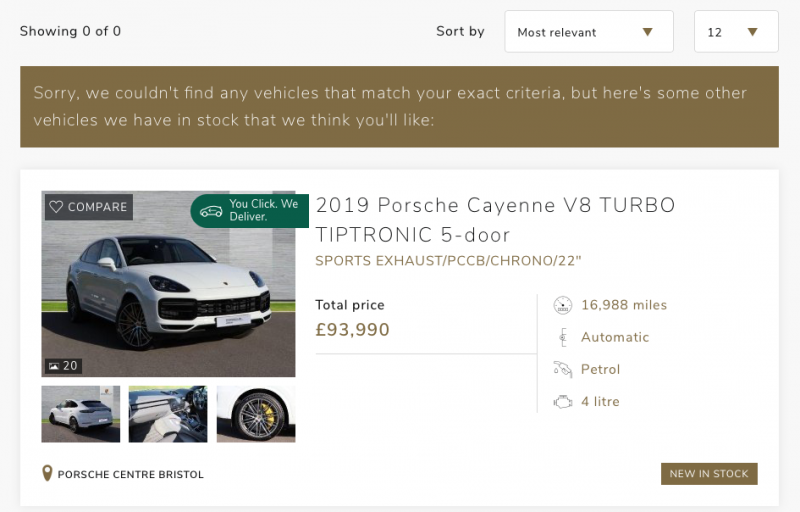Image resolution: width=800 pixels, height=512 pixels.
Task: Open the 2019 Porsche Cayenne listing title
Action: pos(495,220)
